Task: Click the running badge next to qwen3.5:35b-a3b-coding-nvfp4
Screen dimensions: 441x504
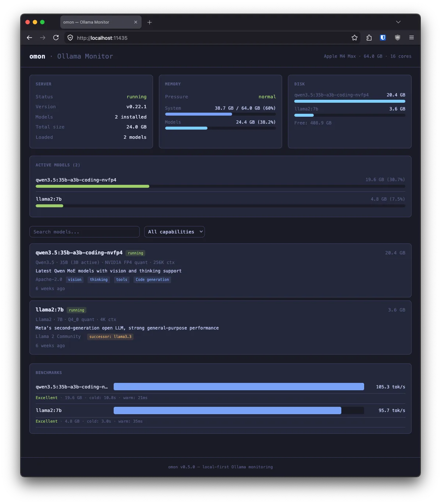Action: pos(135,253)
